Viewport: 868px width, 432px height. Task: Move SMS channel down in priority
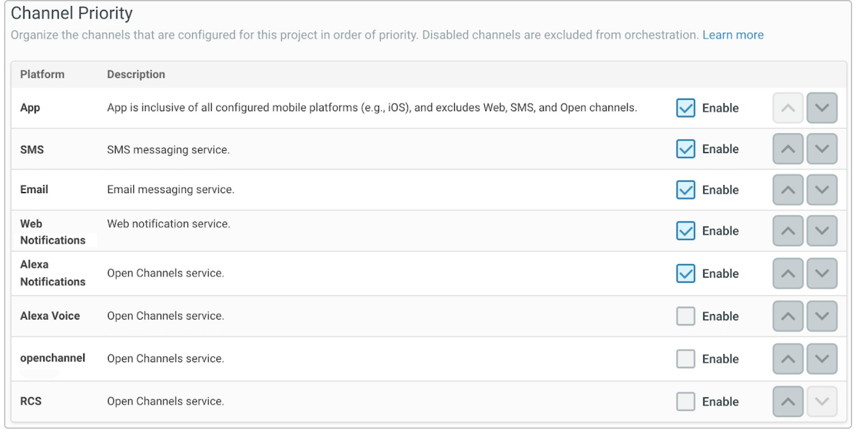(822, 149)
